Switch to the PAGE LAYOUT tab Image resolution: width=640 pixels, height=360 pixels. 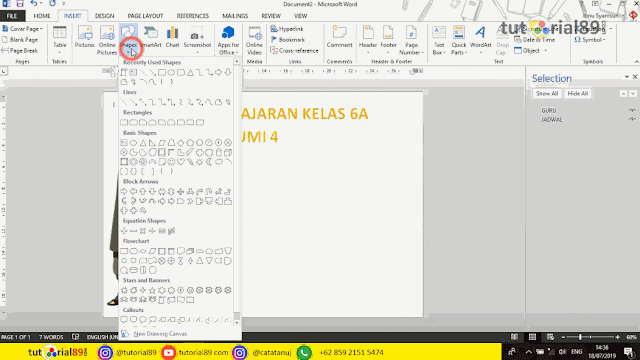[x=145, y=16]
